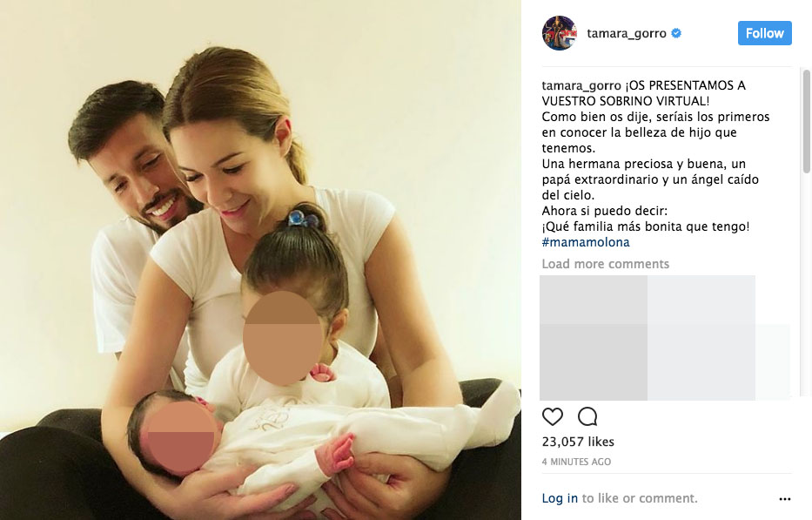This screenshot has height=520, width=812.
Task: Click the 'to like or comment' text
Action: pyautogui.click(x=640, y=498)
